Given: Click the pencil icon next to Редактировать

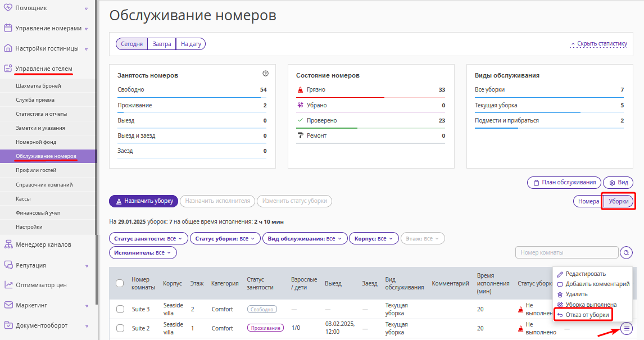Looking at the screenshot, I should pyautogui.click(x=559, y=274).
